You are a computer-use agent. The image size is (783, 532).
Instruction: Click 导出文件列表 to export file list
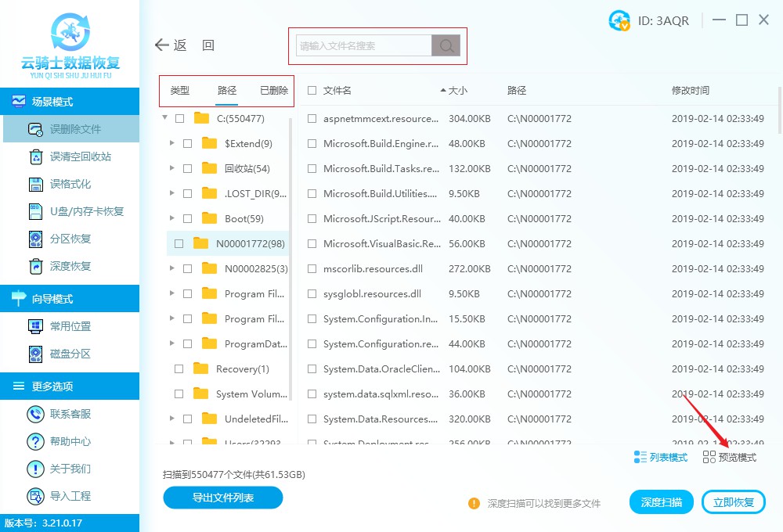[222, 498]
